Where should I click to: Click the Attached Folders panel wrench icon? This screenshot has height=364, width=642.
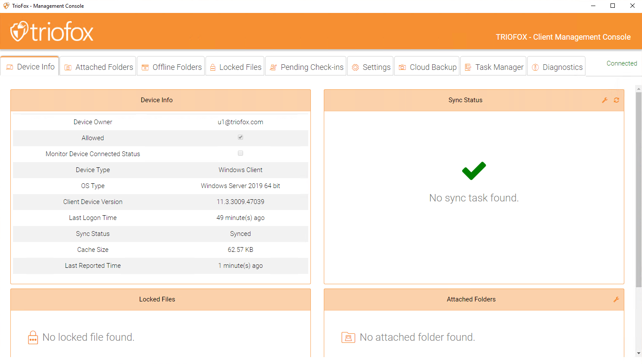(x=616, y=299)
